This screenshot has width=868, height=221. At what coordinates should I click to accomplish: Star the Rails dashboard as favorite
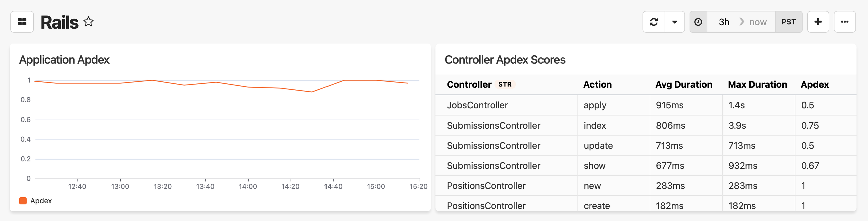88,22
